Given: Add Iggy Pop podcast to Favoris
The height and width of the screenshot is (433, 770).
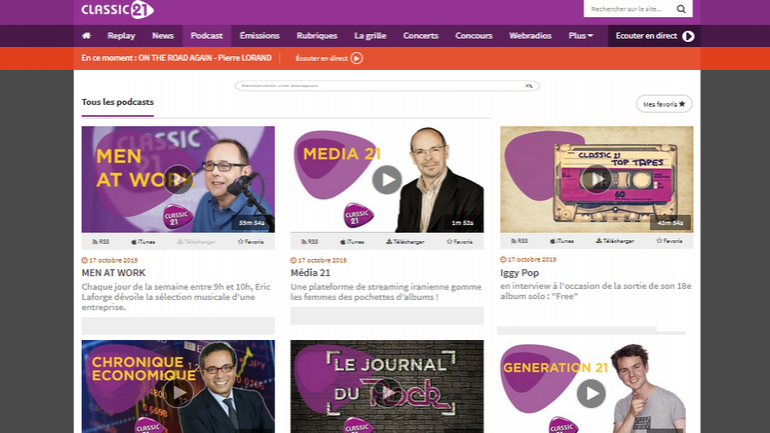Looking at the screenshot, I should pos(669,241).
